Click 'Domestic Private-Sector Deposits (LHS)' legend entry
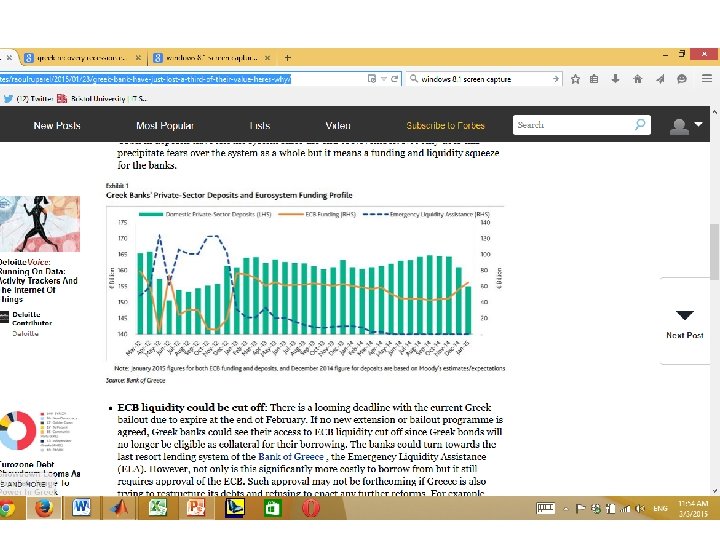 pyautogui.click(x=205, y=214)
